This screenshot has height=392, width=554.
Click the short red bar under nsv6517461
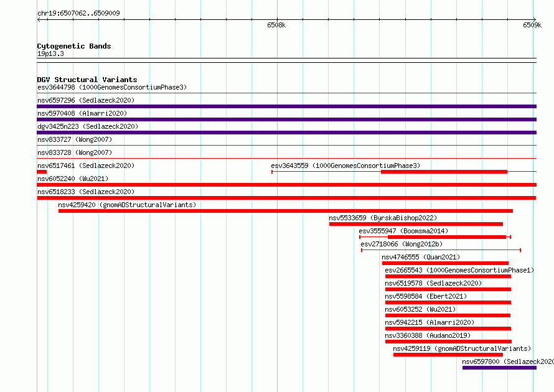(42, 172)
